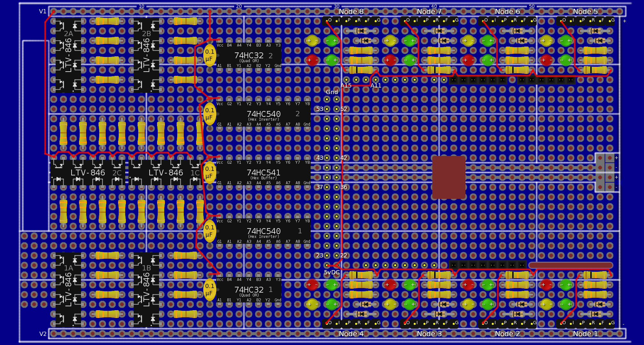Select the red LED in Node 3 group
Screen dimensions: 644x345
click(390, 285)
